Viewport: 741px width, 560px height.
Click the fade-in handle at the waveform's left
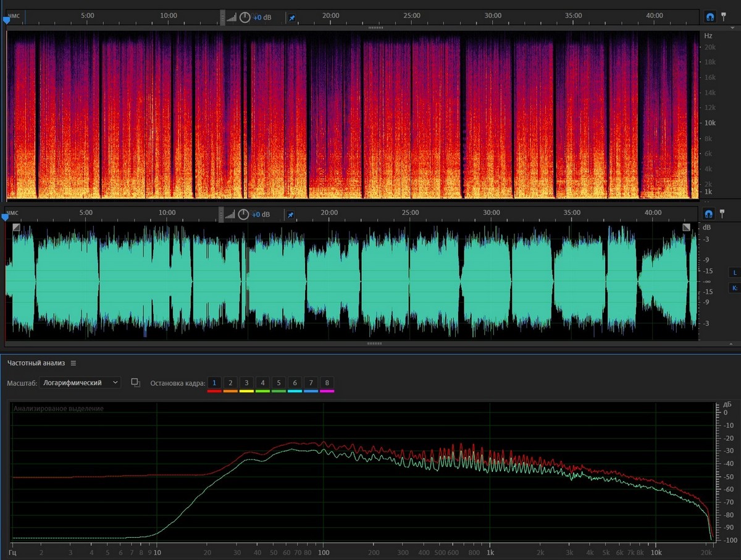16,227
